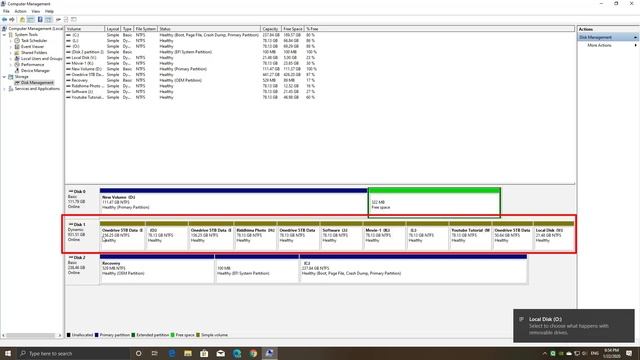Expand the Event Viewer node arrow
This screenshot has width=640, height=360.
coord(11,47)
